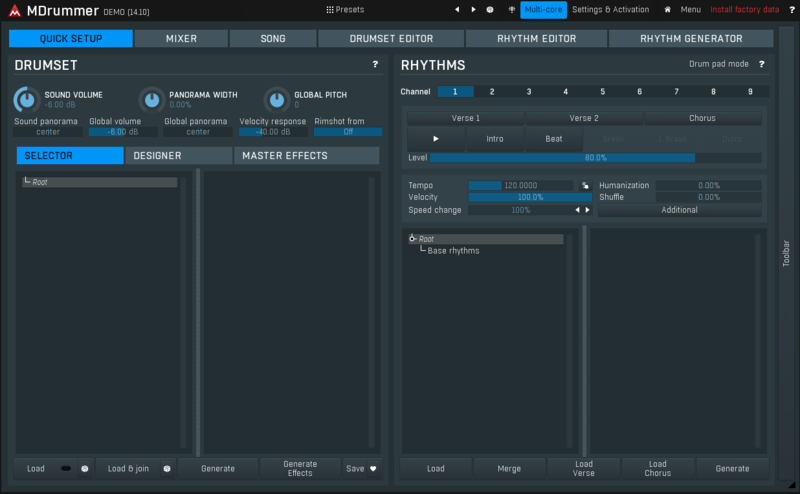Image resolution: width=800 pixels, height=494 pixels.
Task: Click the home icon beside Menu
Action: 667,9
